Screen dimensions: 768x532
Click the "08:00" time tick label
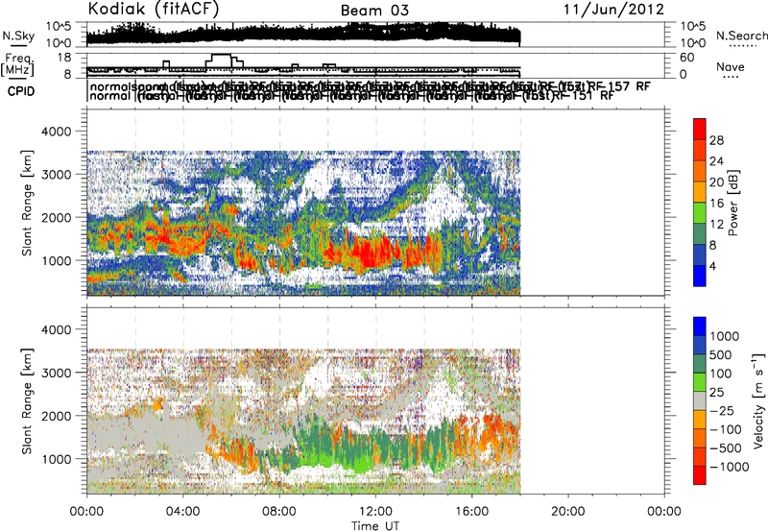tap(279, 512)
